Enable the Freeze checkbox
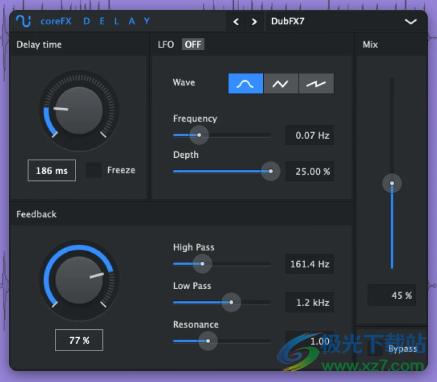Image resolution: width=437 pixels, height=382 pixels. (94, 170)
